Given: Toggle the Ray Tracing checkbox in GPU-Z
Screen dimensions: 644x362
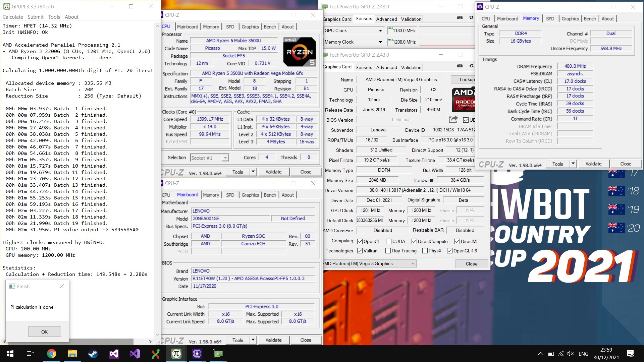Looking at the screenshot, I should [388, 251].
